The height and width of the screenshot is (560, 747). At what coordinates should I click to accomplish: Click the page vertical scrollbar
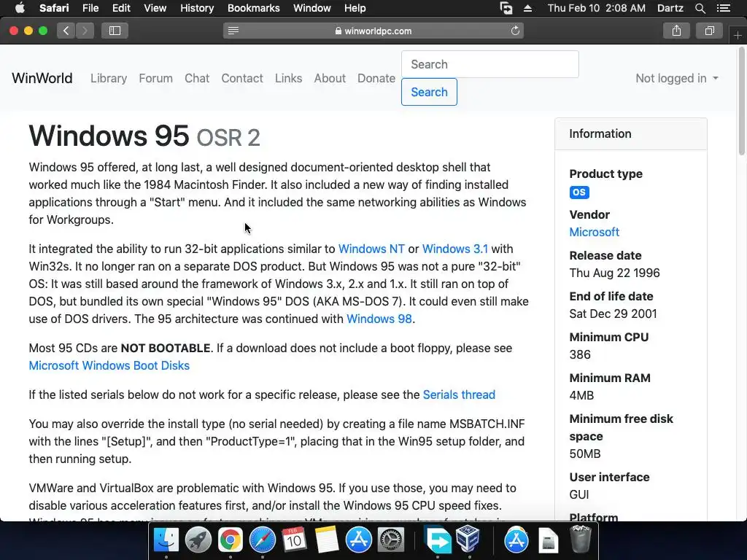[742, 102]
